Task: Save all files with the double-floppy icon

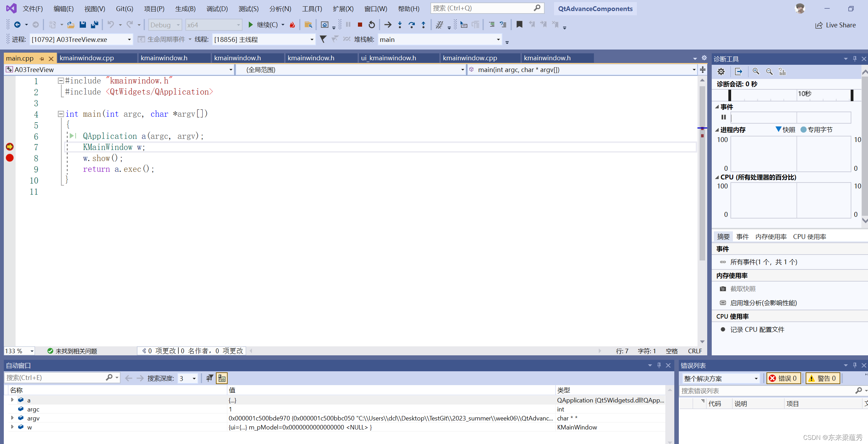Action: click(x=94, y=25)
